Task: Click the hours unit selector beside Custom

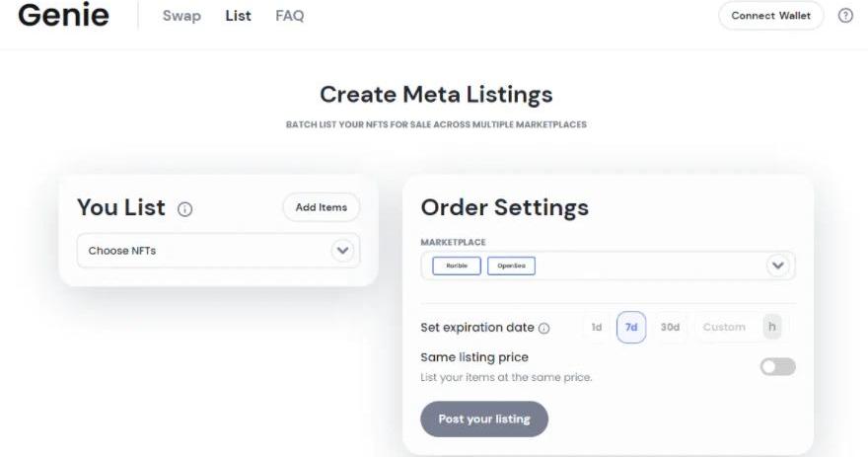Action: click(x=771, y=327)
